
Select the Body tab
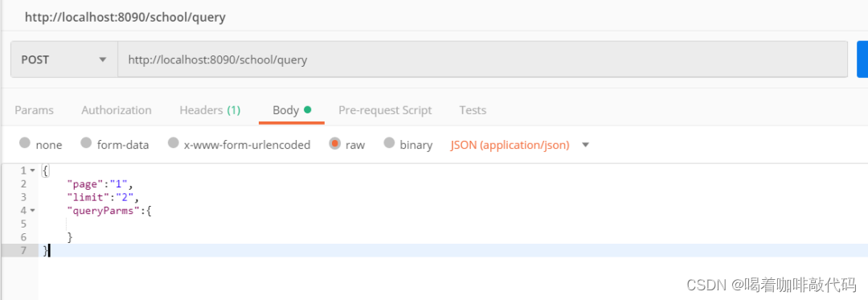pos(292,110)
